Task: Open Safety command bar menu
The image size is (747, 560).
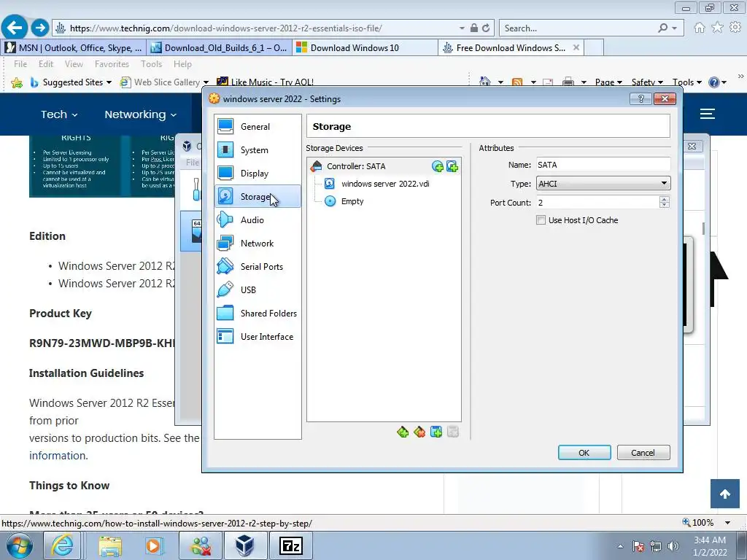Action: [647, 82]
